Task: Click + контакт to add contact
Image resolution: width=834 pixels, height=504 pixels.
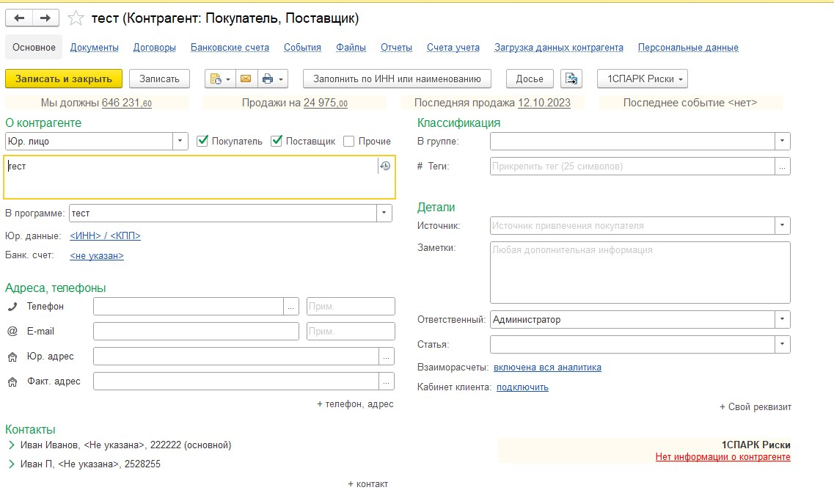Action: pyautogui.click(x=367, y=483)
